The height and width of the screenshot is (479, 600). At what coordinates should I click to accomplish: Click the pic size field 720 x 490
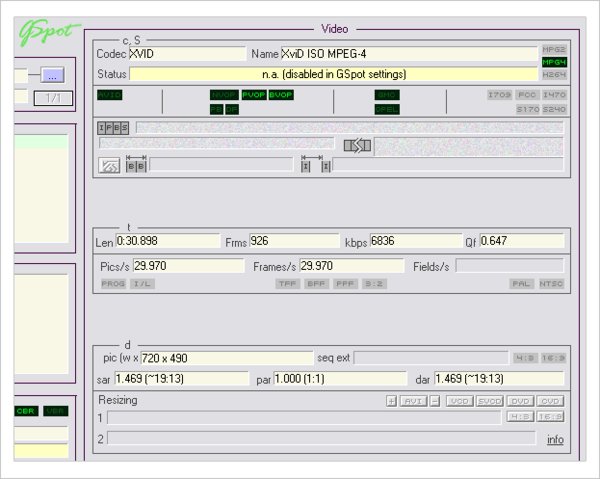227,358
